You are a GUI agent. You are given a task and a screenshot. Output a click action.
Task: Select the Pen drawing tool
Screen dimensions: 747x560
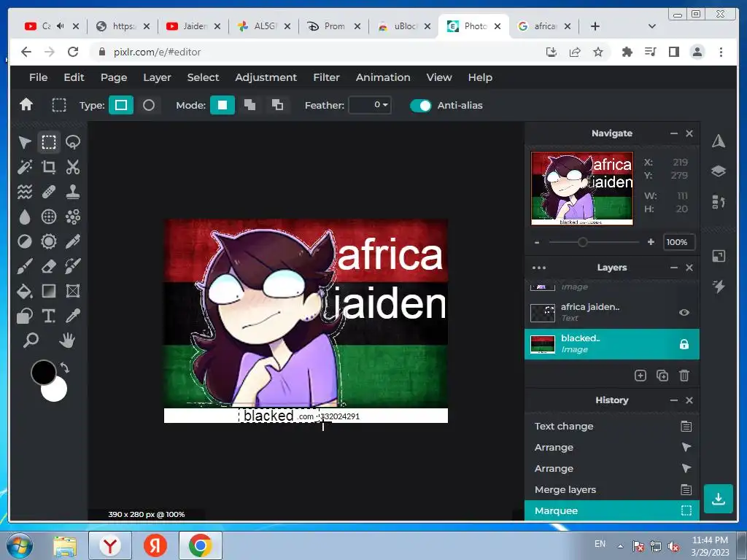pos(73,241)
